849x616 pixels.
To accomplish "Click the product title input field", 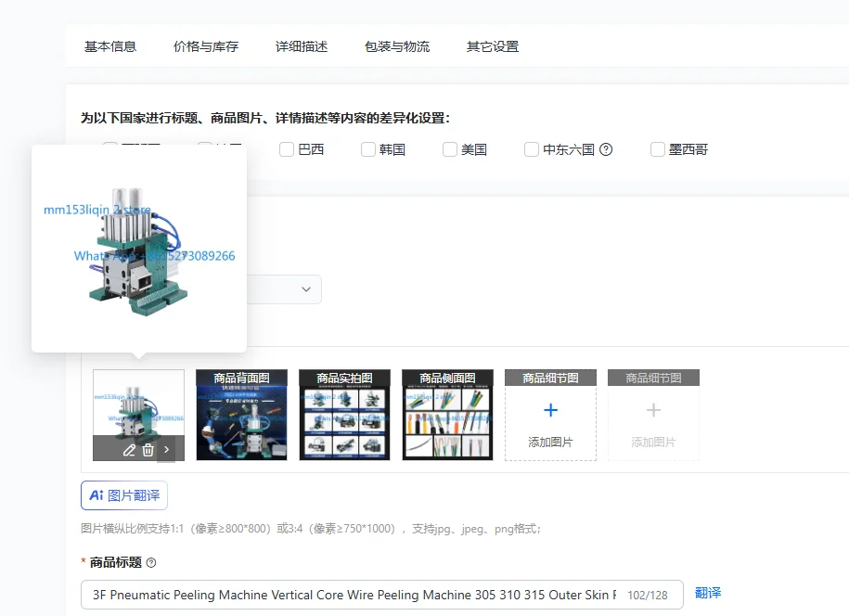I will (x=381, y=595).
